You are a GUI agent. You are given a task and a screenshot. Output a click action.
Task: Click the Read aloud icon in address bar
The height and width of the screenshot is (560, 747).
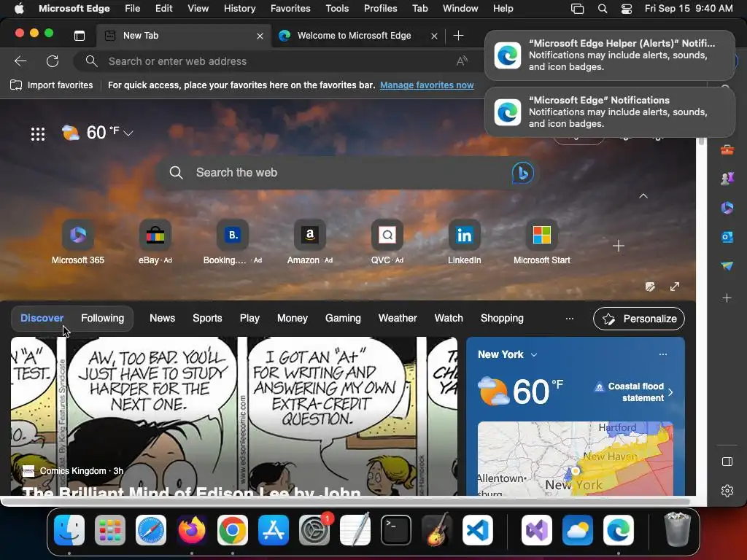click(x=461, y=61)
